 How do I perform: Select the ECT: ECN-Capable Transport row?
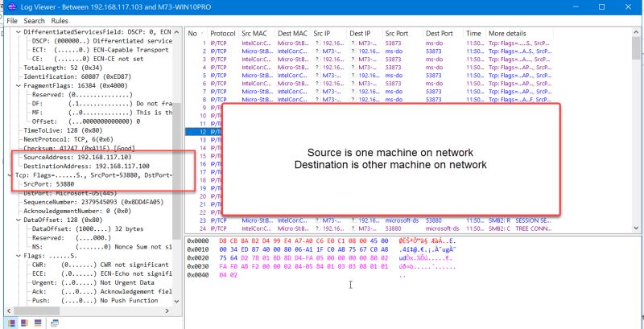[x=100, y=50]
